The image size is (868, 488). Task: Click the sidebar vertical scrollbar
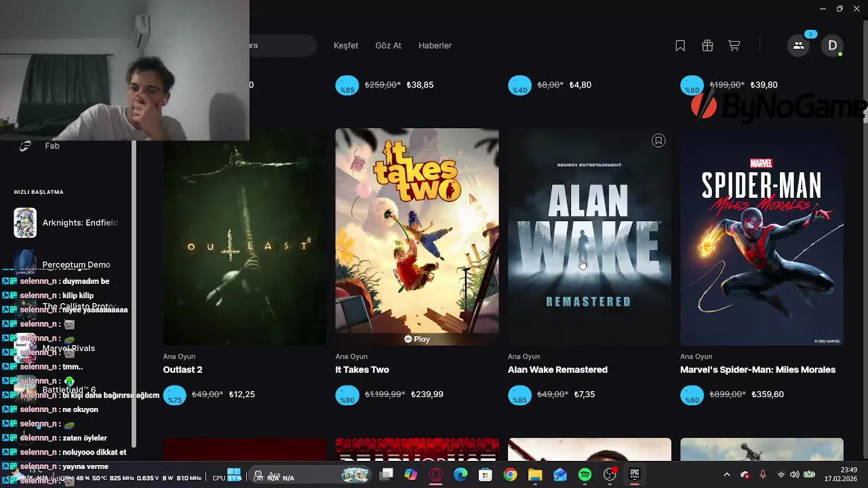(x=134, y=294)
